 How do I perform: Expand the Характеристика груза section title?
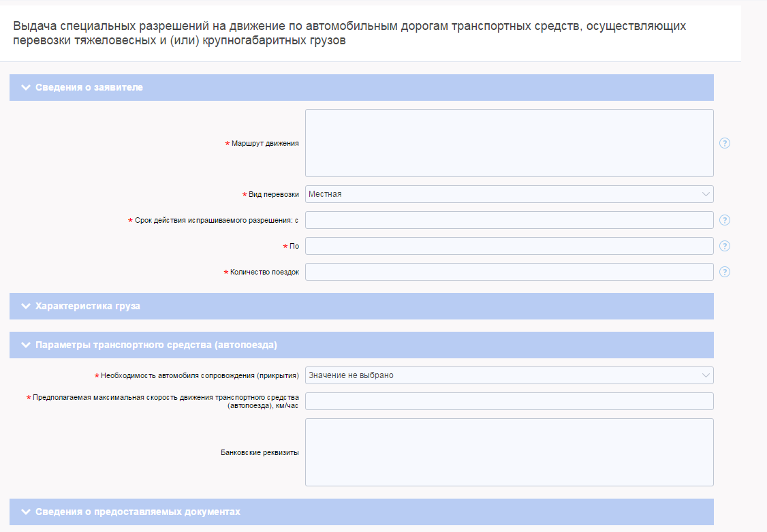pos(88,307)
